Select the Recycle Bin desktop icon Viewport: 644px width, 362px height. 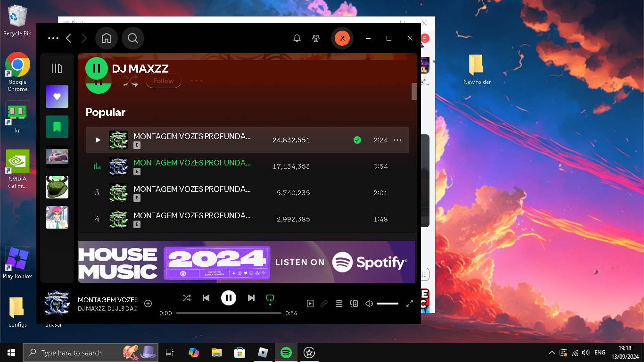(x=17, y=21)
